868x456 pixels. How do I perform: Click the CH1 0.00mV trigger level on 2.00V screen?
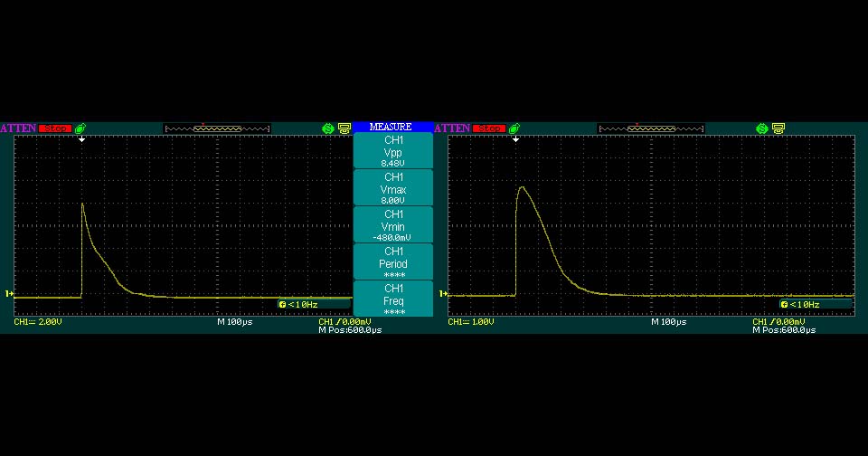click(x=344, y=322)
